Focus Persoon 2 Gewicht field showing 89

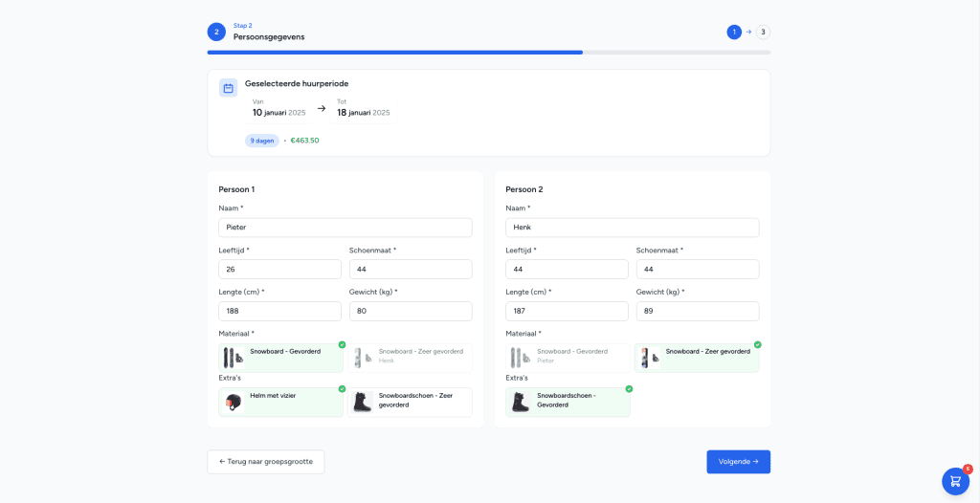tap(698, 311)
